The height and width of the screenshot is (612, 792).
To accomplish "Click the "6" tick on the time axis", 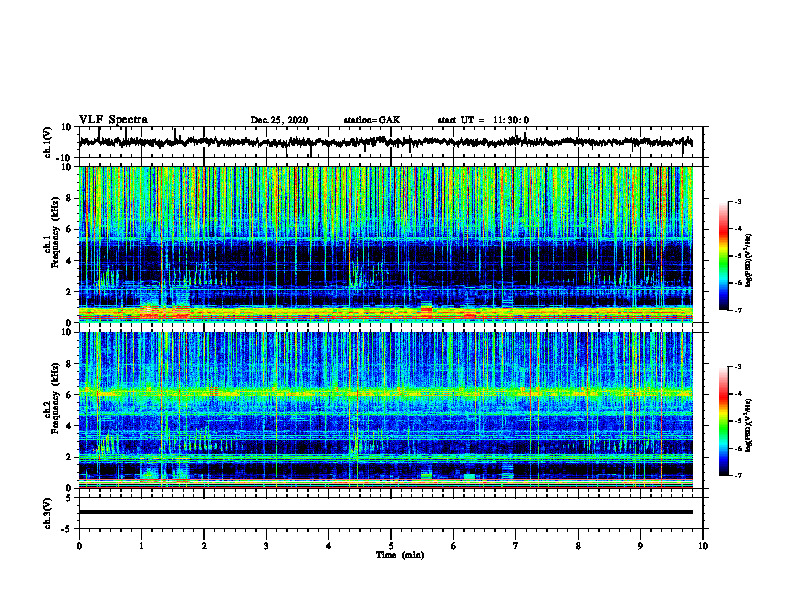I will (x=454, y=546).
